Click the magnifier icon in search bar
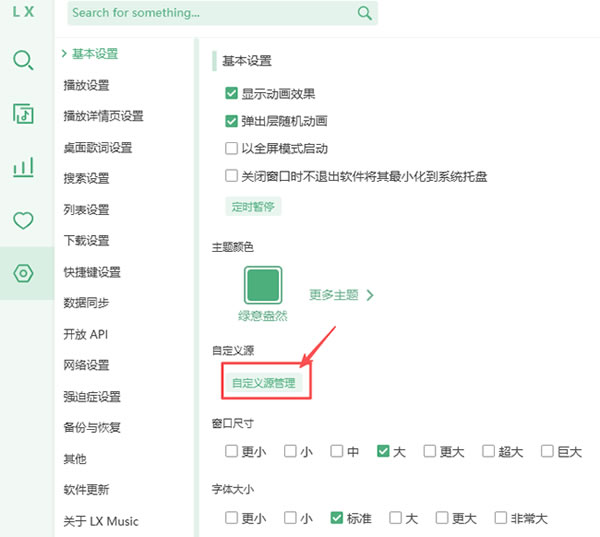This screenshot has height=537, width=600. pos(364,13)
